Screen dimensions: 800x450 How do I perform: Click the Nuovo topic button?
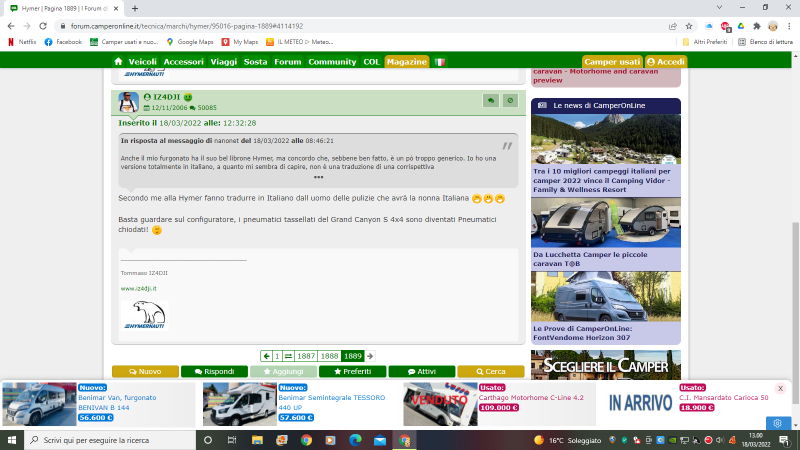[145, 371]
